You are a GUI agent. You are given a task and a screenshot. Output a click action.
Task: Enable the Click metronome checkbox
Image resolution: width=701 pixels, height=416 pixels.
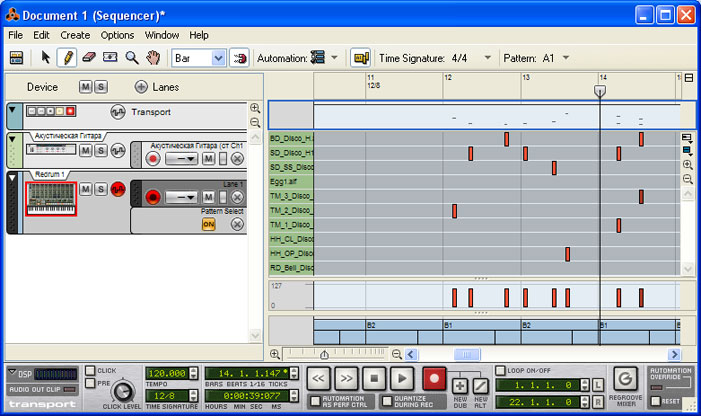[x=90, y=370]
